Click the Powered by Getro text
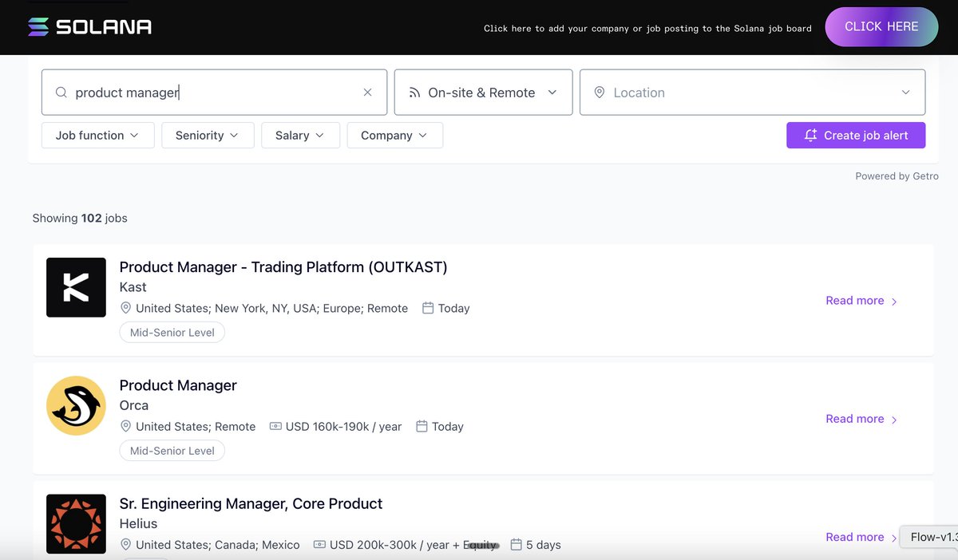Viewport: 958px width, 560px height. click(897, 176)
